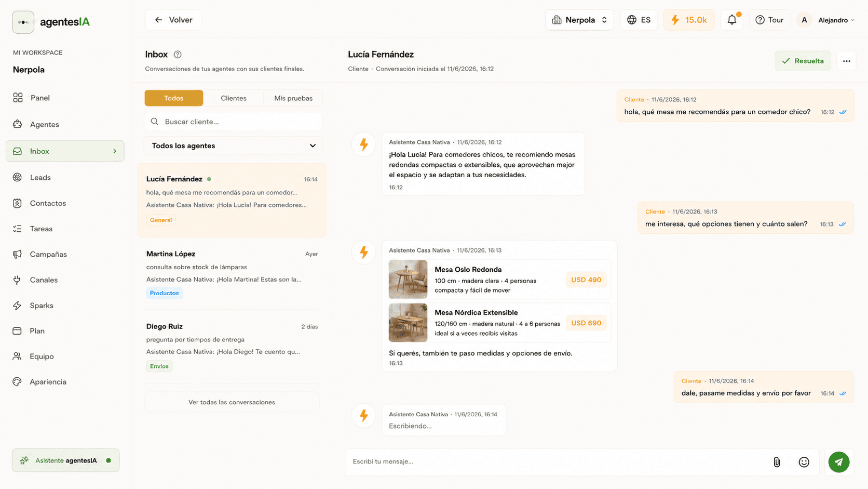This screenshot has height=489, width=868.
Task: Click the attach file paperclip icon
Action: (x=777, y=462)
